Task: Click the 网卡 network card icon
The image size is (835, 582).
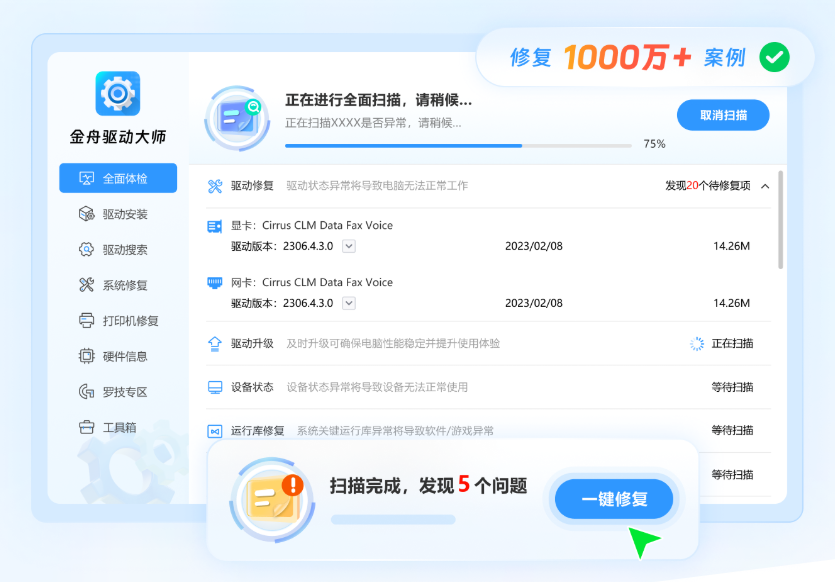Action: tap(215, 283)
